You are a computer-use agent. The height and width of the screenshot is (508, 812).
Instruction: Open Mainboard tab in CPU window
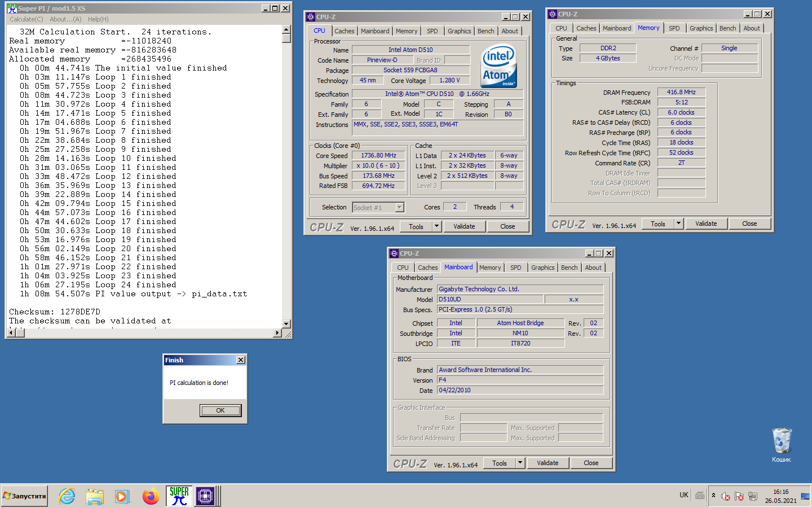tap(375, 31)
